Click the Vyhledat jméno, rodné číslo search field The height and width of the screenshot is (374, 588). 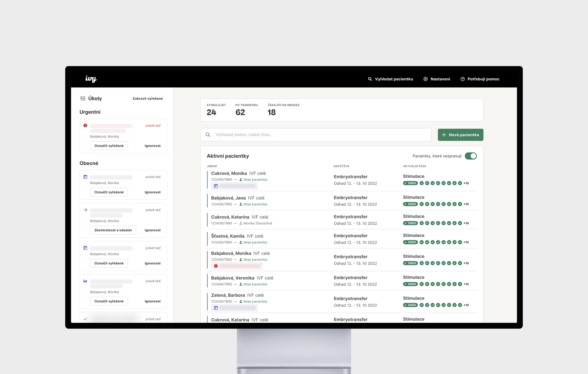click(x=316, y=135)
